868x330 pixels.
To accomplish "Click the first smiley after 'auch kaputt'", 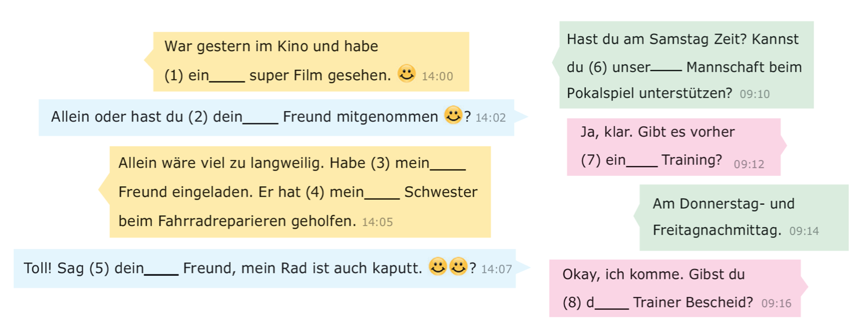I will [x=437, y=267].
